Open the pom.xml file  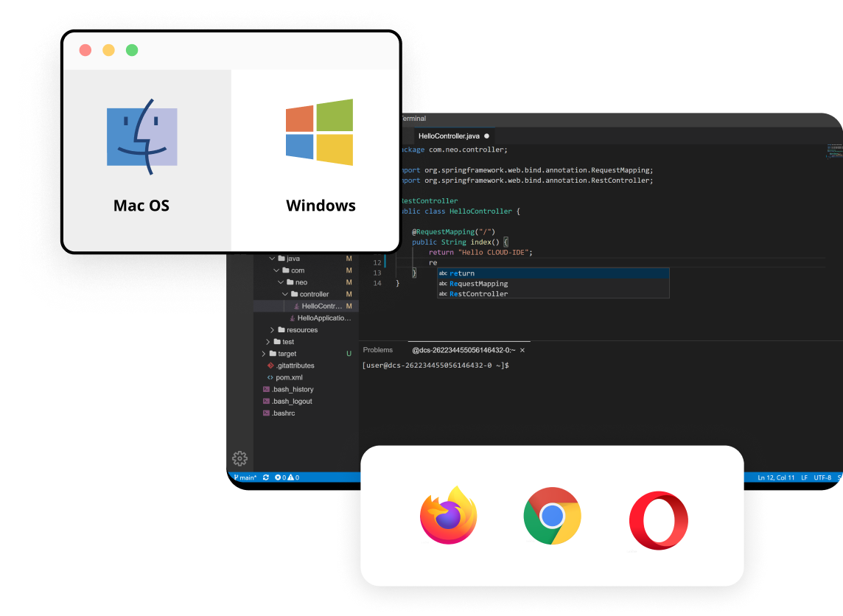pyautogui.click(x=285, y=377)
